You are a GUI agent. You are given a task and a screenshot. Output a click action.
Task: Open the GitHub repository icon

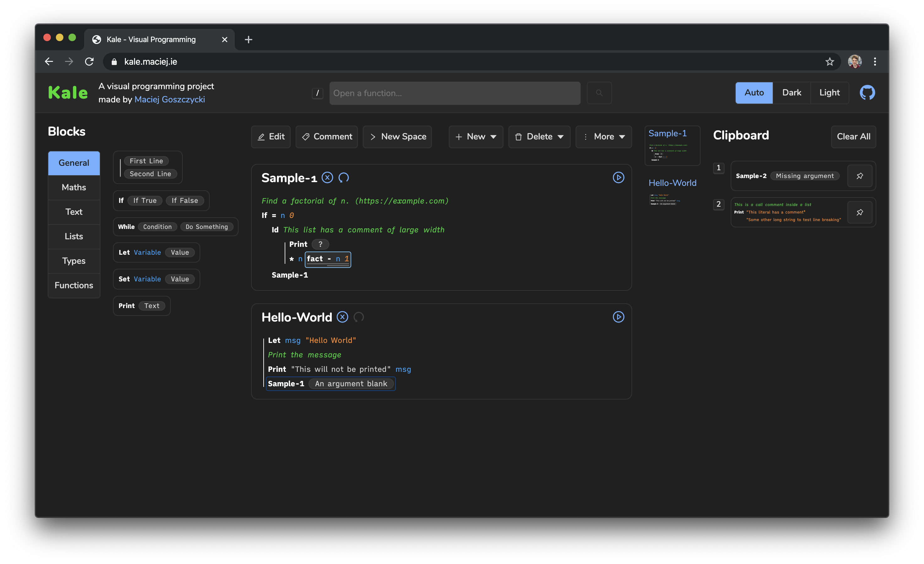pyautogui.click(x=867, y=93)
